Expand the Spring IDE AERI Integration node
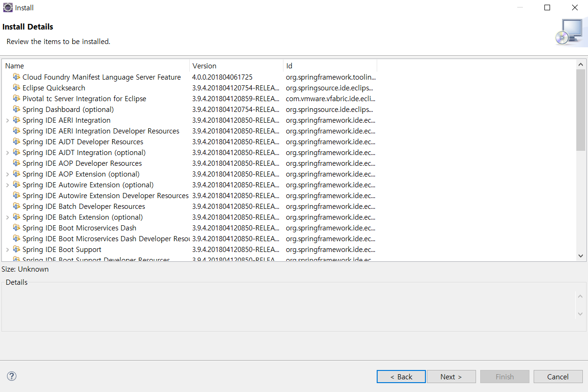This screenshot has width=588, height=392. click(7, 120)
